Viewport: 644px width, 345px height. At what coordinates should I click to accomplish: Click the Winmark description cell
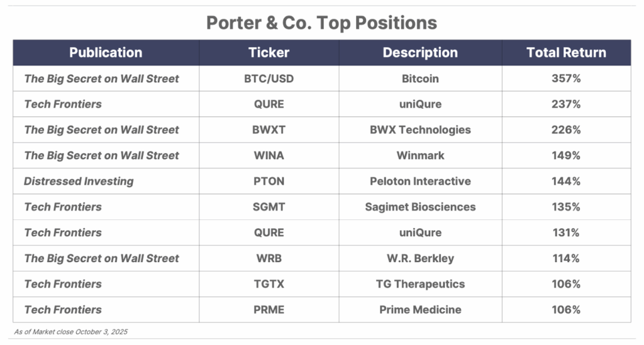420,156
